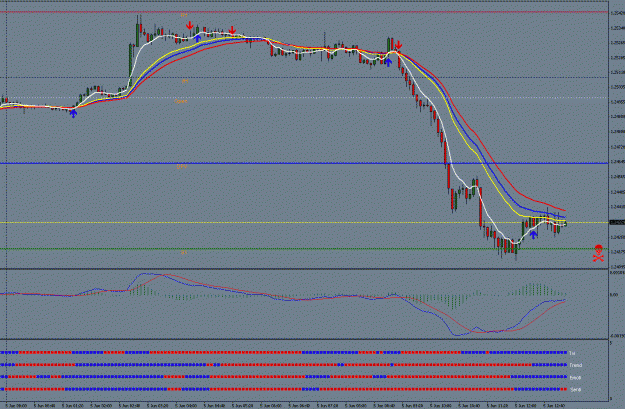Select the solid blue DPV horizontal line
This screenshot has height=409, width=625.
coord(304,163)
